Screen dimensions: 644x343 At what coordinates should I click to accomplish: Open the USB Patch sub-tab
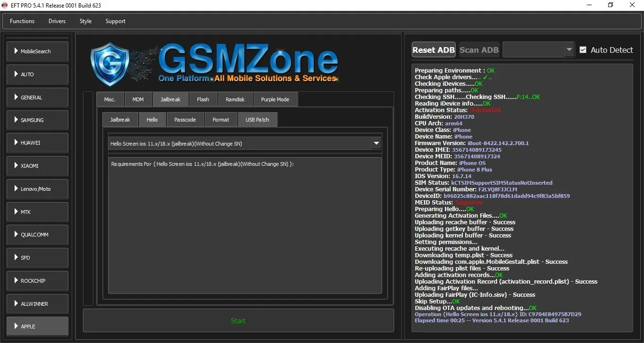click(x=257, y=120)
